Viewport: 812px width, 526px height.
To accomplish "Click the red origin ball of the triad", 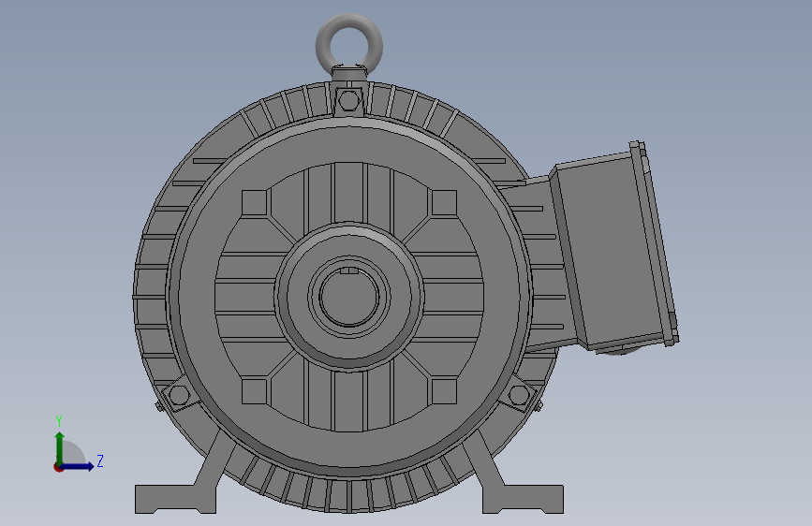I will 58,467.
